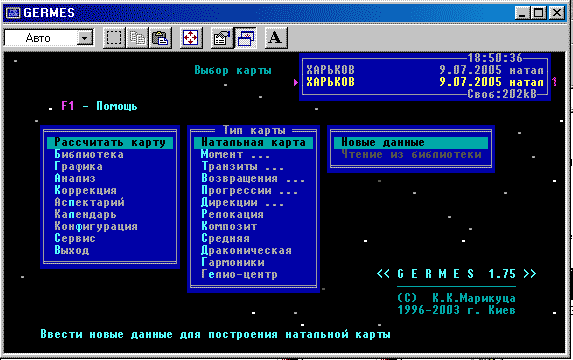This screenshot has width=573, height=360.
Task: Minimize the GERMES window
Action: [523, 13]
